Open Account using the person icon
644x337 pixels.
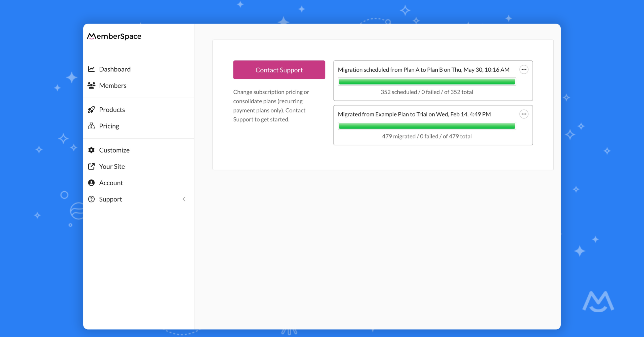(x=92, y=183)
